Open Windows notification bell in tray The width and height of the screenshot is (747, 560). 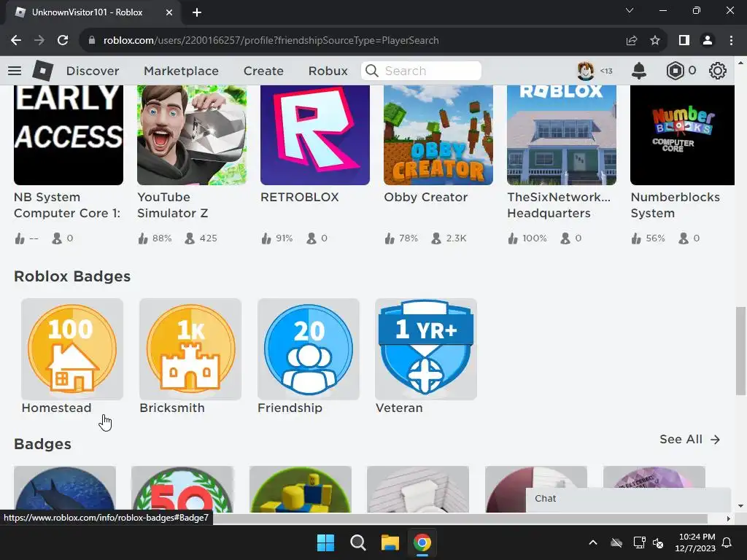[x=727, y=542]
